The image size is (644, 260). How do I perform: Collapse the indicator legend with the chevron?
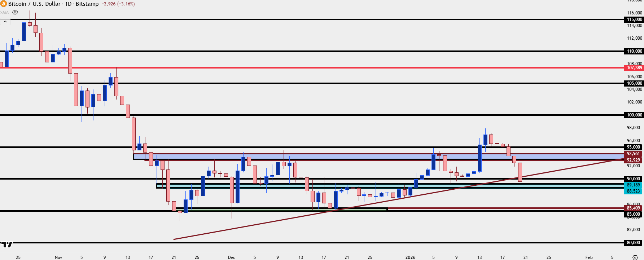click(5, 22)
